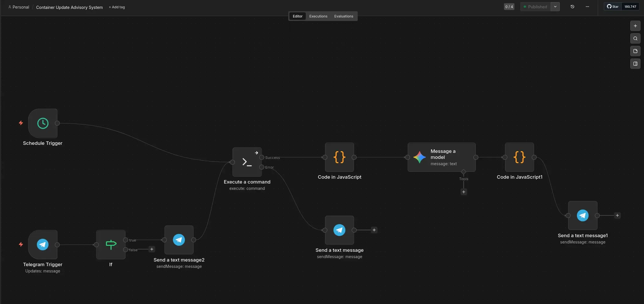Viewport: 644px width, 304px height.
Task: Add a tag to the workflow
Action: coord(117,7)
